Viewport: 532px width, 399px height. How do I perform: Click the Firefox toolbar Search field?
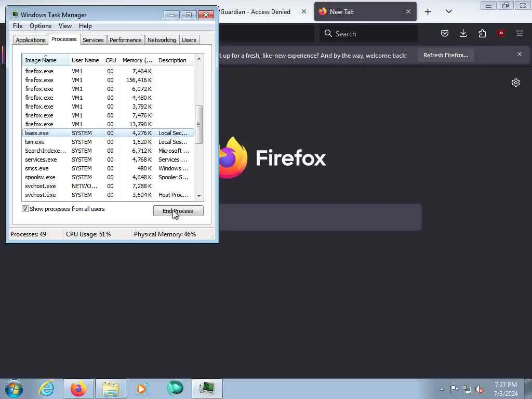pyautogui.click(x=368, y=34)
